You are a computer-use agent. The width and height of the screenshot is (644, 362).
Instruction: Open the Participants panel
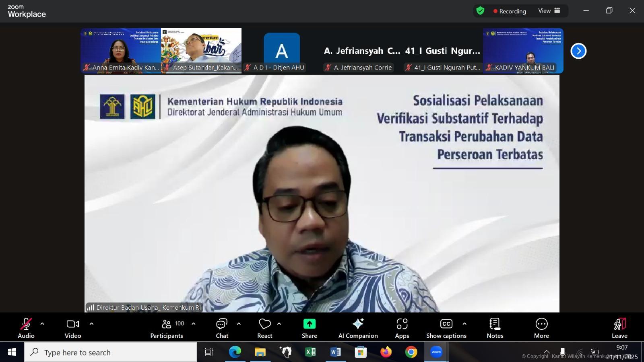tap(167, 328)
